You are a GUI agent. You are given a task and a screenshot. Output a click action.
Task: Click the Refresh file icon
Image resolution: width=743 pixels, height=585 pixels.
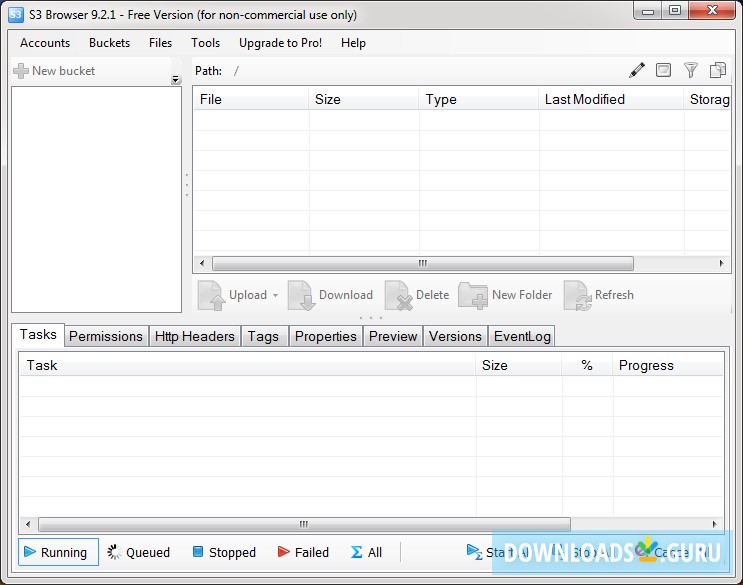pos(578,296)
